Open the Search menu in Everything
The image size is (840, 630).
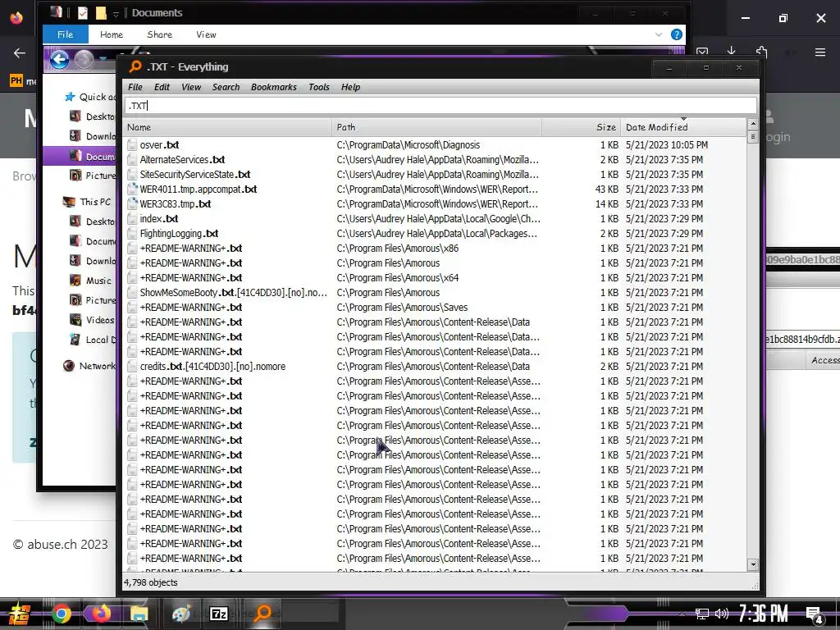pyautogui.click(x=226, y=87)
